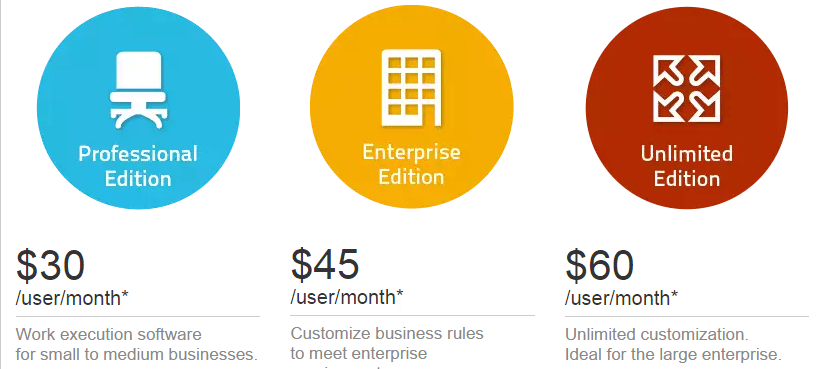
Task: Click 'Ideal for the large enterprise.' text
Action: point(673,354)
